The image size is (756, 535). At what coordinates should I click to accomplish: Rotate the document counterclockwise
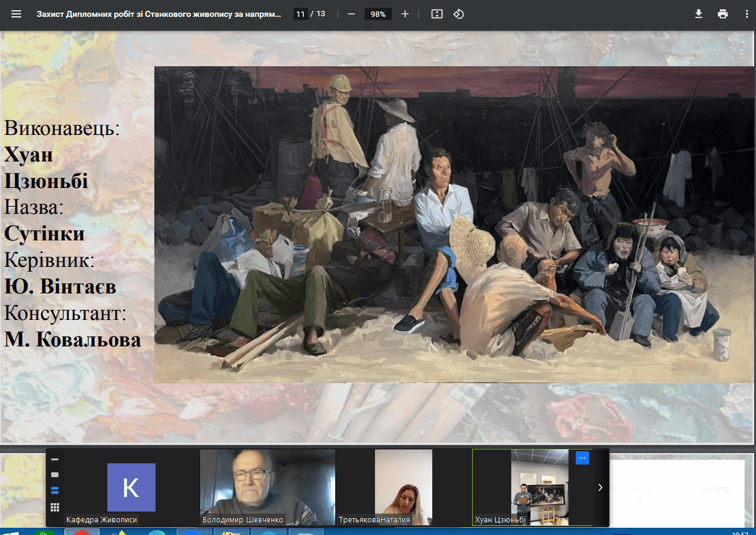tap(459, 14)
